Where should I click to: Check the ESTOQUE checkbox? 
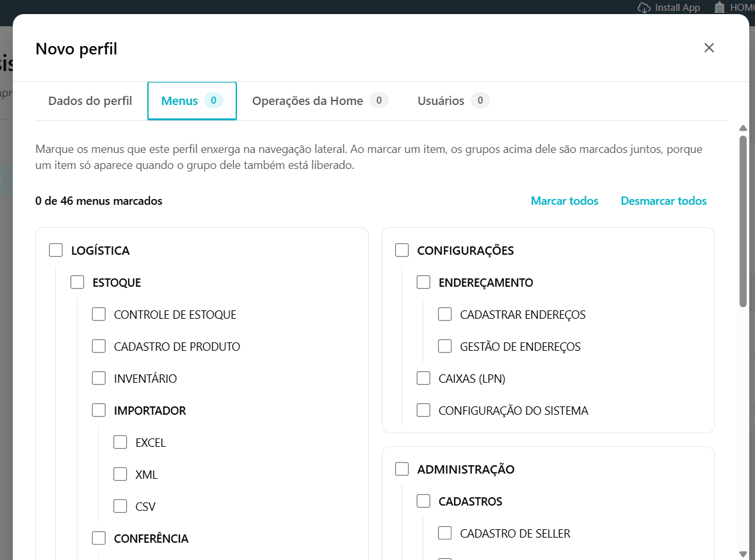pos(77,282)
